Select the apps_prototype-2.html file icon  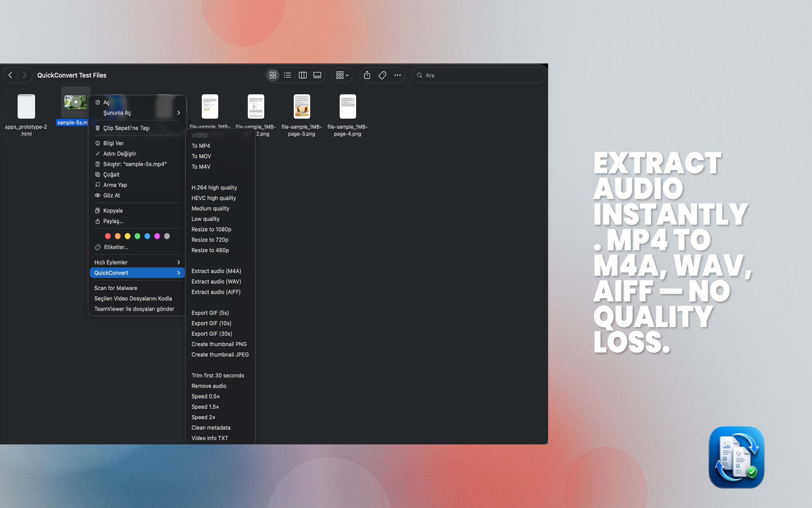26,106
